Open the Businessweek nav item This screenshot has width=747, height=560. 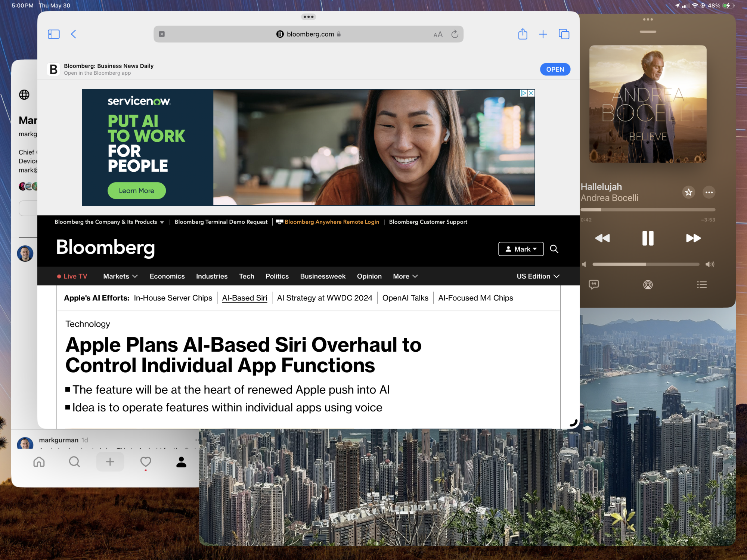[x=323, y=276]
